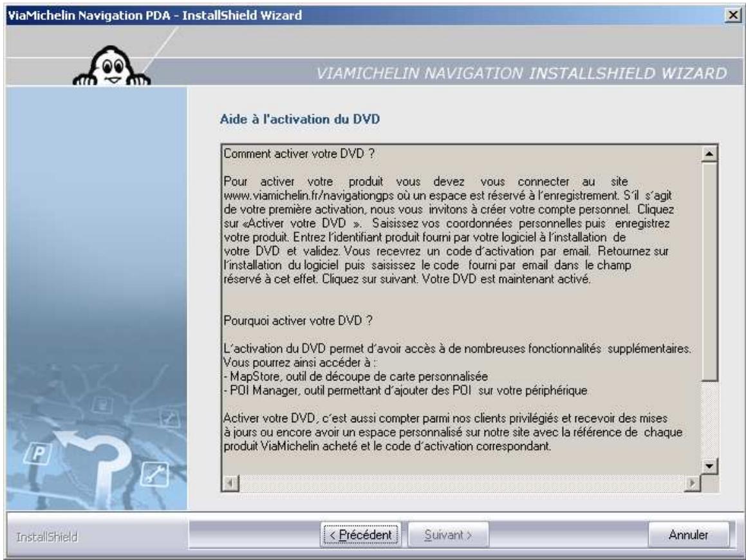Click the window title bar text
This screenshot has height=560, width=746.
(x=154, y=15)
